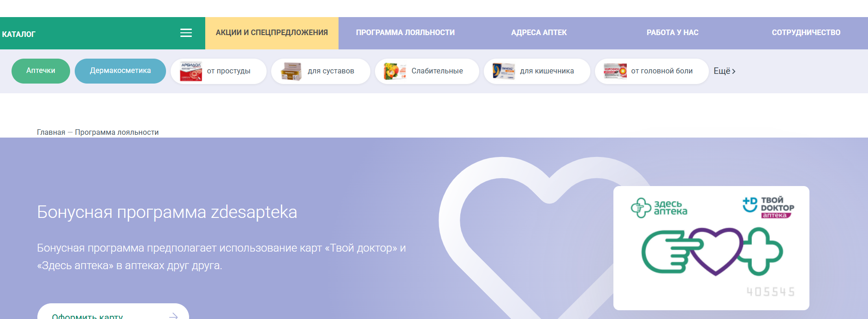868x319 pixels.
Task: Click the joints product thumbnail image
Action: coord(291,72)
